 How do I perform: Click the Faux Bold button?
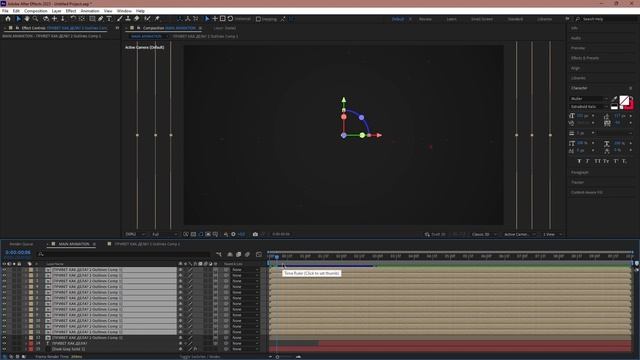pyautogui.click(x=579, y=161)
